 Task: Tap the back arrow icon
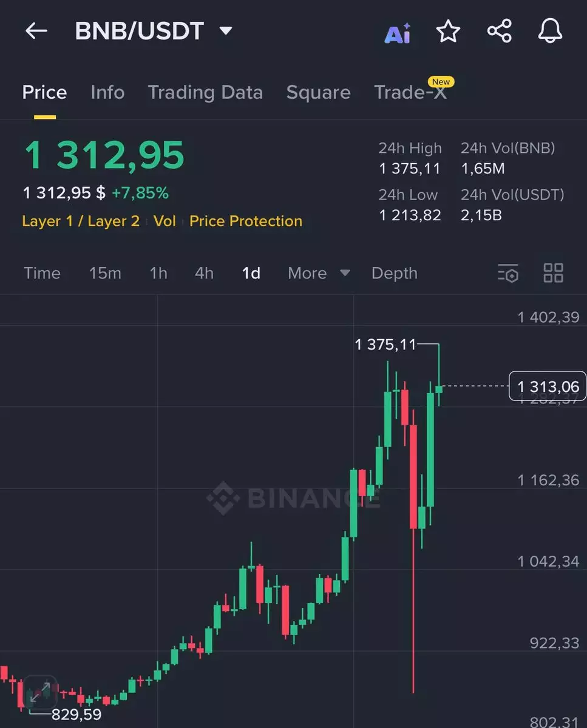[36, 32]
